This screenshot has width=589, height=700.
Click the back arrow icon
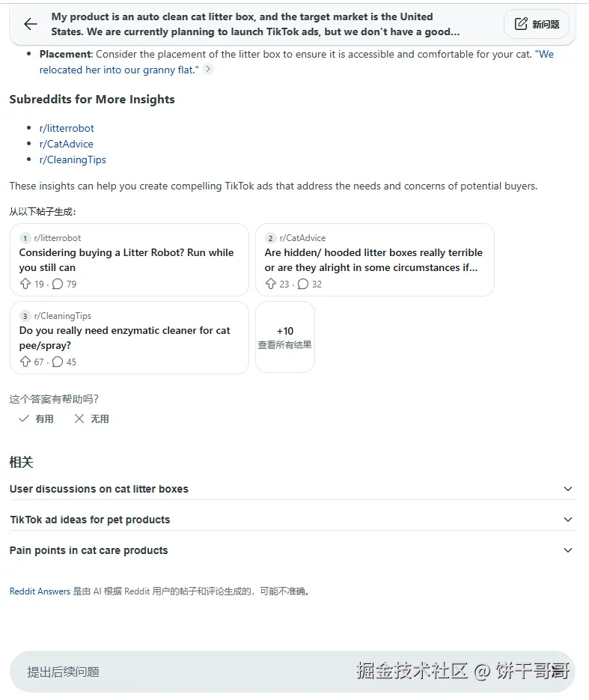coord(31,25)
